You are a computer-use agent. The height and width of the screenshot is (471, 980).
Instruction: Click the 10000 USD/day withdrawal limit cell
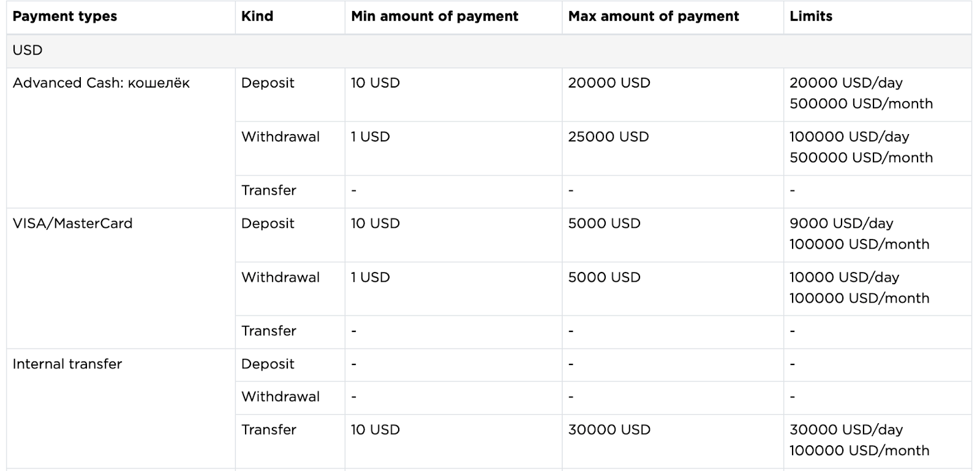tap(877, 288)
